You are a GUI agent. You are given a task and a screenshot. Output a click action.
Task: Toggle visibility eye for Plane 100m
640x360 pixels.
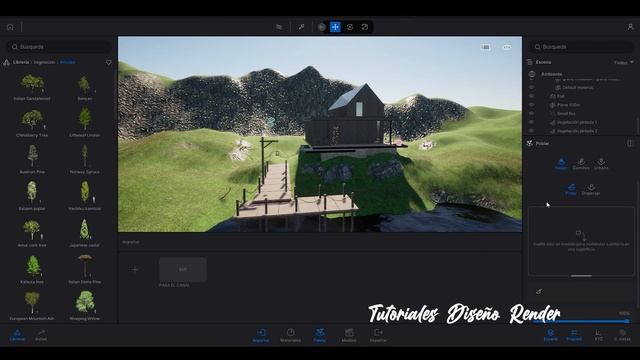tap(531, 105)
